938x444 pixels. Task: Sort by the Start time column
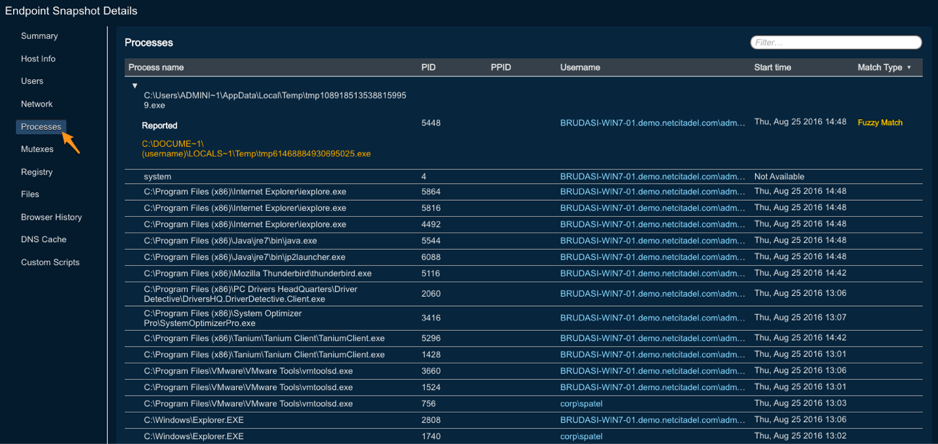pyautogui.click(x=772, y=68)
